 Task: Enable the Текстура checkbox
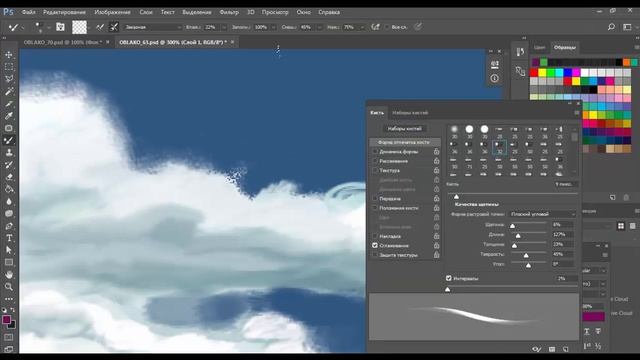[x=375, y=170]
